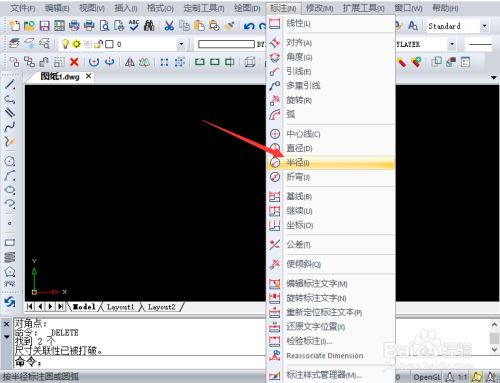The width and height of the screenshot is (500, 383).
Task: Select the Arc draw tool
Action: (x=10, y=175)
